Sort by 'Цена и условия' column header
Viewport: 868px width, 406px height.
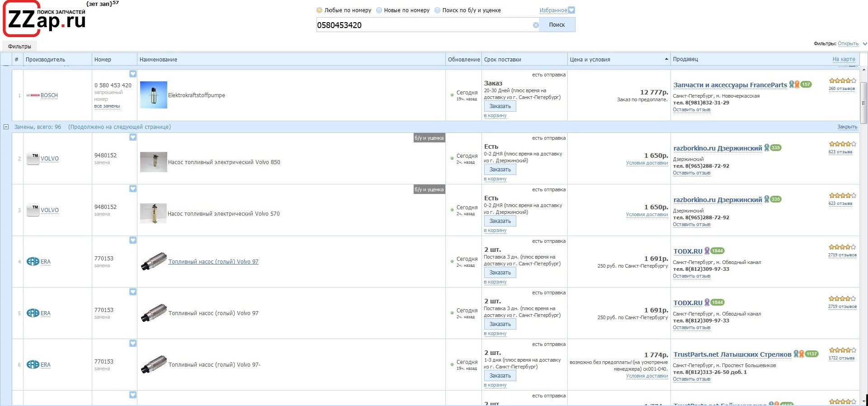pos(590,60)
